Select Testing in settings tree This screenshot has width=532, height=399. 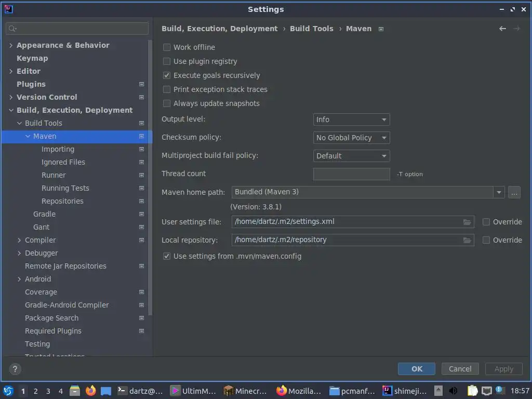tap(37, 344)
